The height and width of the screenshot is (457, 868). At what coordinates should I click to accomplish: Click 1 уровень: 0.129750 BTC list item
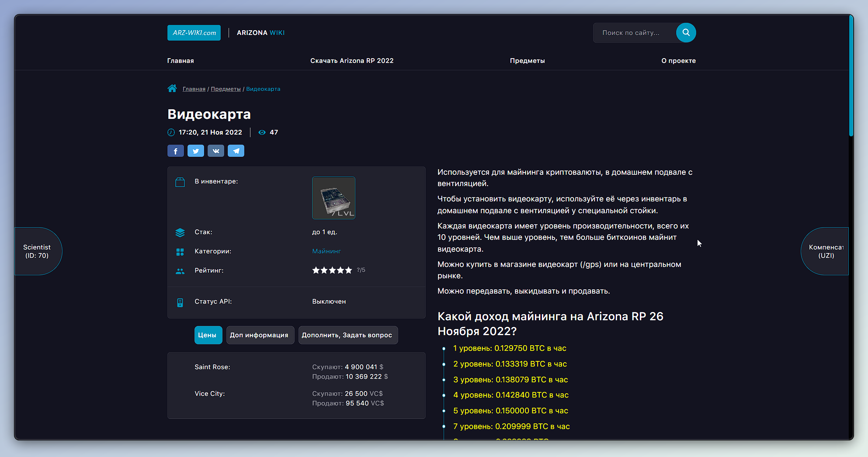(510, 348)
